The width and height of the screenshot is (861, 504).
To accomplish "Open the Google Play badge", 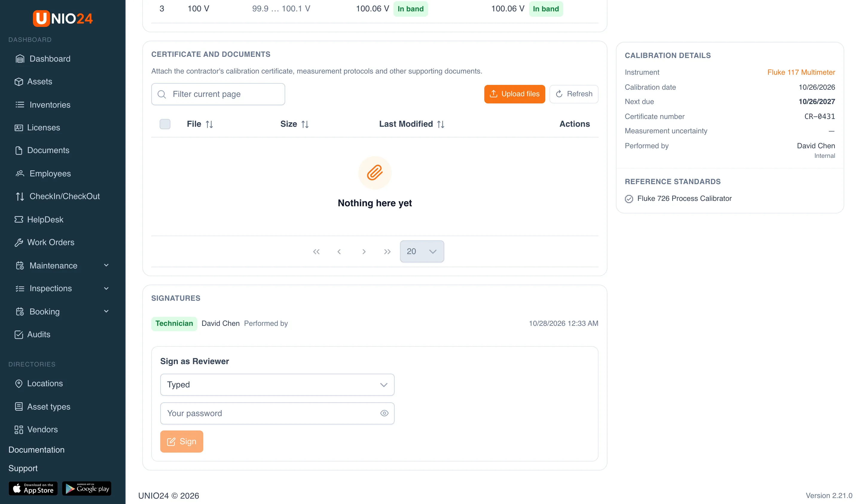I will click(x=87, y=489).
